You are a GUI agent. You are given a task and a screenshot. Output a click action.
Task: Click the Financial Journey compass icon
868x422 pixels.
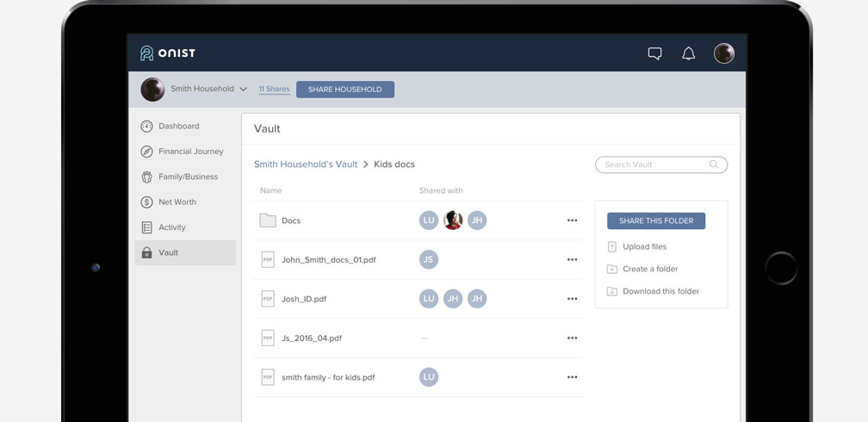tap(146, 152)
